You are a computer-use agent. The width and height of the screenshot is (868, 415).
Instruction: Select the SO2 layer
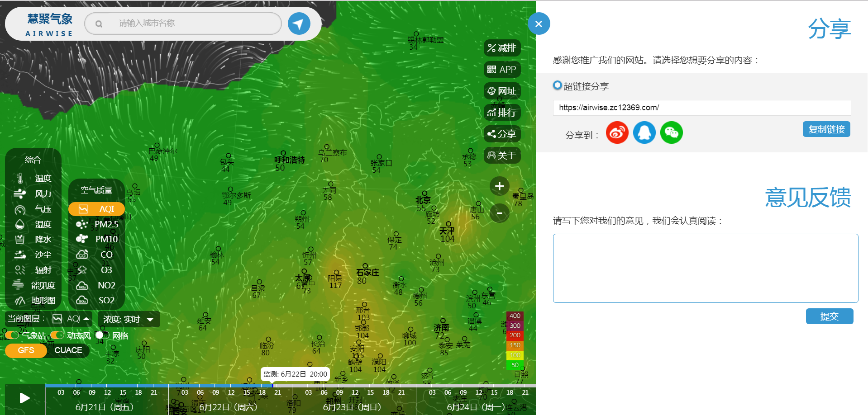point(96,300)
